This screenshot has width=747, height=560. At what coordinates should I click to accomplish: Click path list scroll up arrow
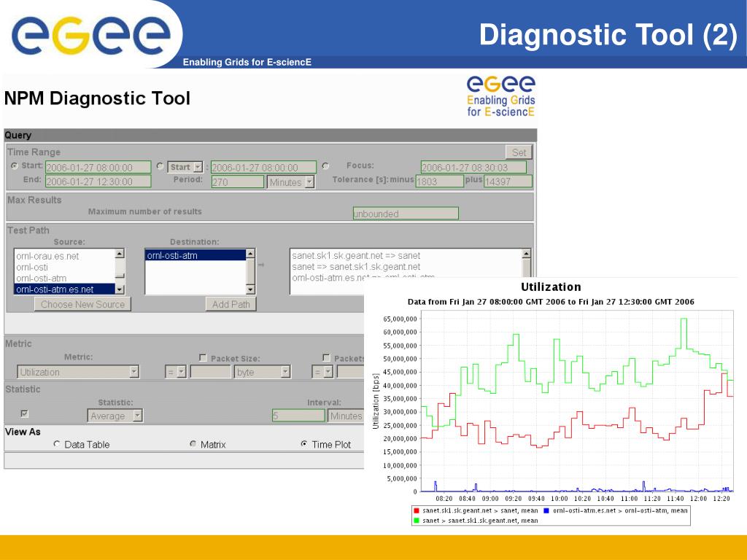pos(527,253)
